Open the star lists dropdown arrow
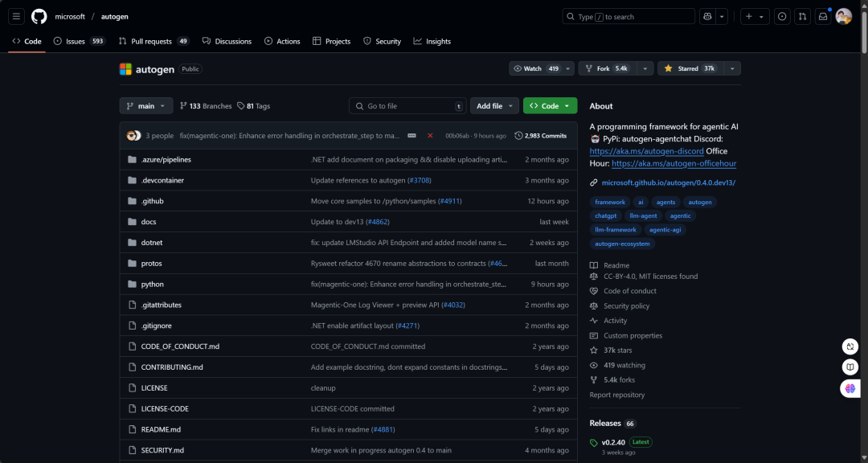868x463 pixels. [732, 68]
